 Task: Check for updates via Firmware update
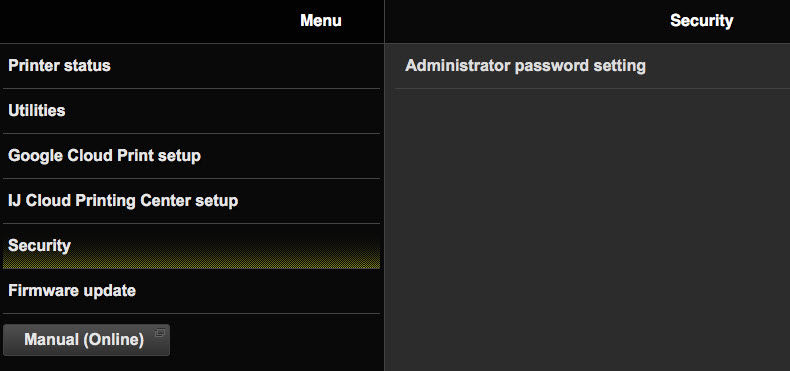191,291
